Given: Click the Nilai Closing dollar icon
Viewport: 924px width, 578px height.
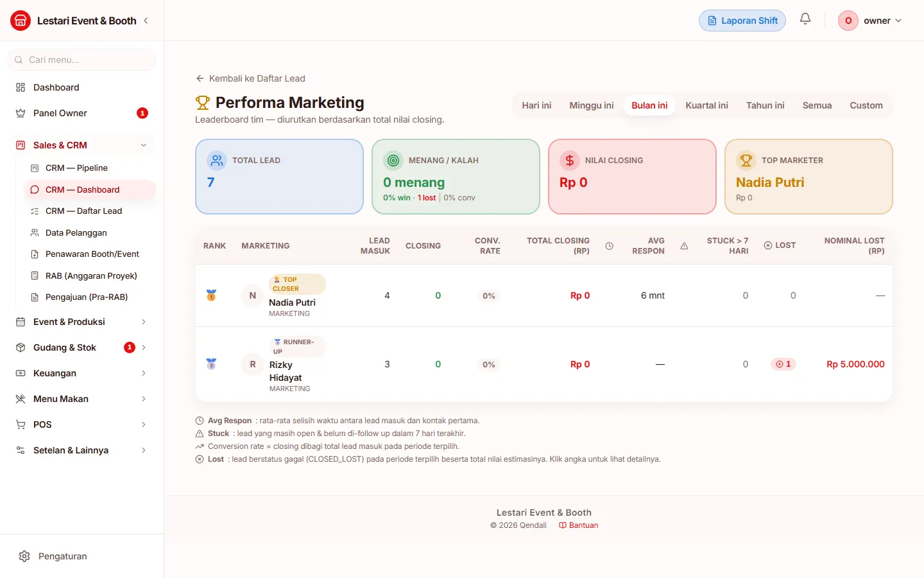Looking at the screenshot, I should pyautogui.click(x=570, y=160).
